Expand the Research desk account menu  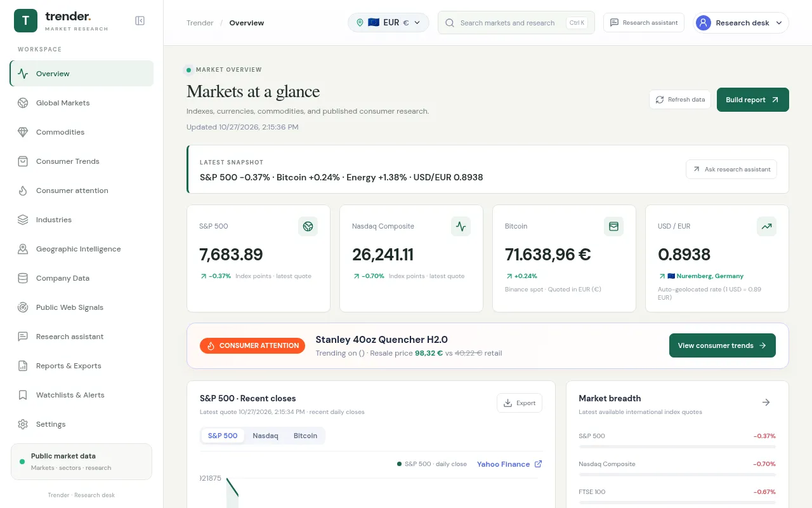(741, 23)
